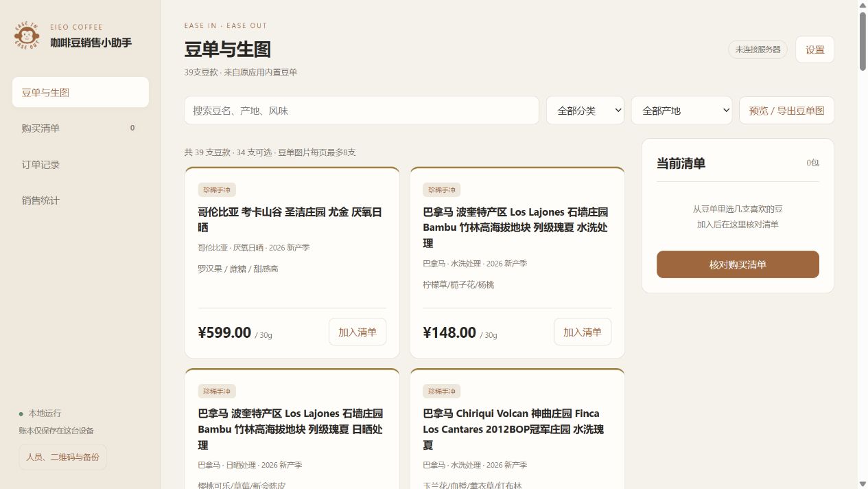868x489 pixels.
Task: Click the 0包 count in 当前清单
Action: 812,163
